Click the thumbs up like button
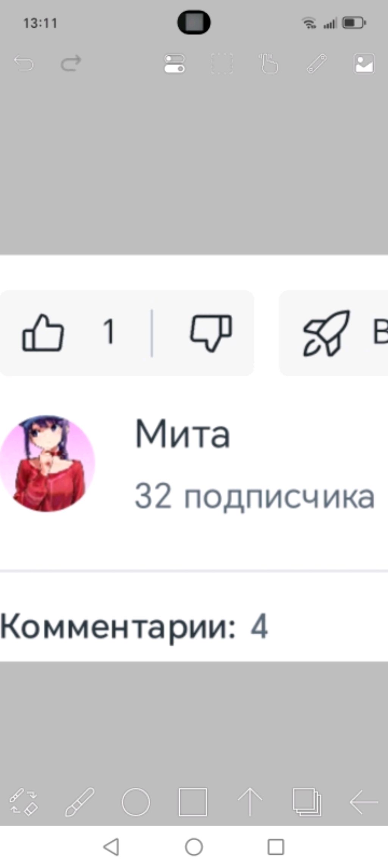This screenshot has height=868, width=388. point(43,333)
